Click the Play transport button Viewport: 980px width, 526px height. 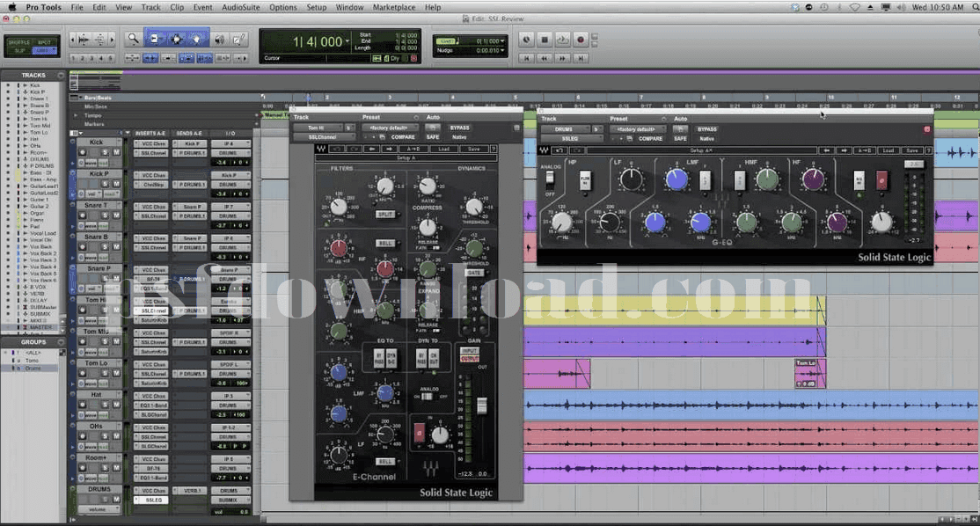pyautogui.click(x=562, y=40)
